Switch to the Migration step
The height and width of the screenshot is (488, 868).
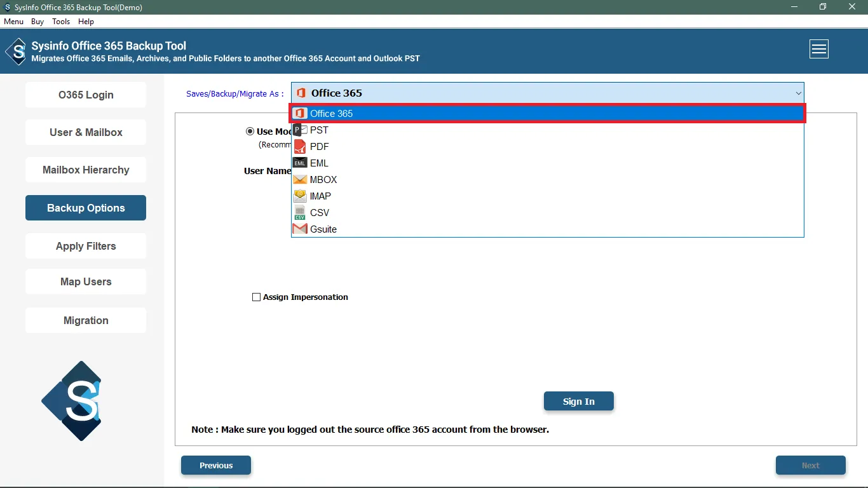(x=86, y=320)
